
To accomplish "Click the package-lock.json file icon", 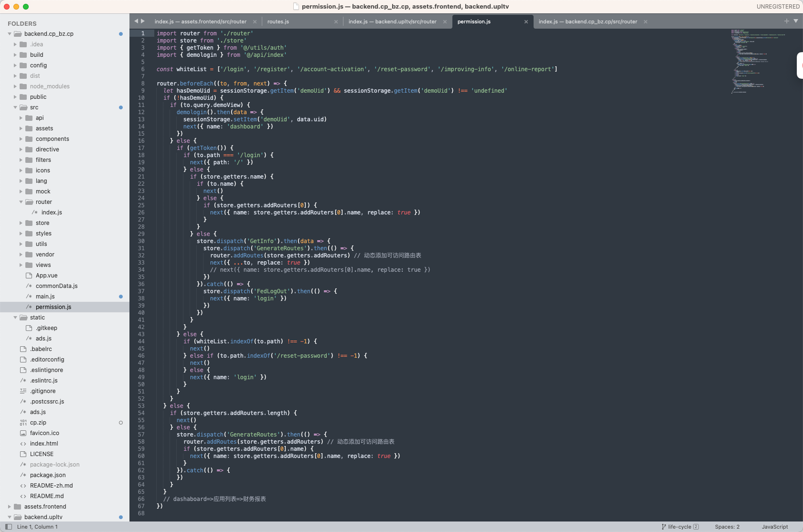I will pyautogui.click(x=23, y=465).
